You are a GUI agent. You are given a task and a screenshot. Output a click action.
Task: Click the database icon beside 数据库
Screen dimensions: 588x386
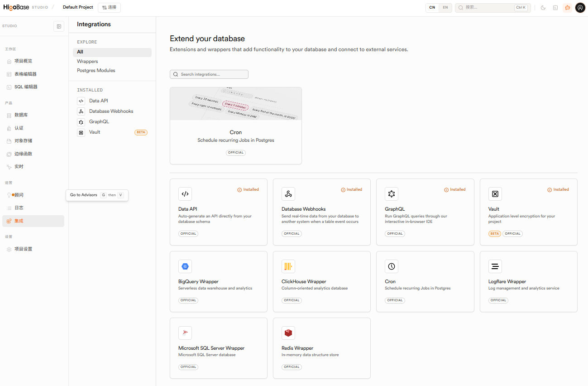click(x=9, y=116)
